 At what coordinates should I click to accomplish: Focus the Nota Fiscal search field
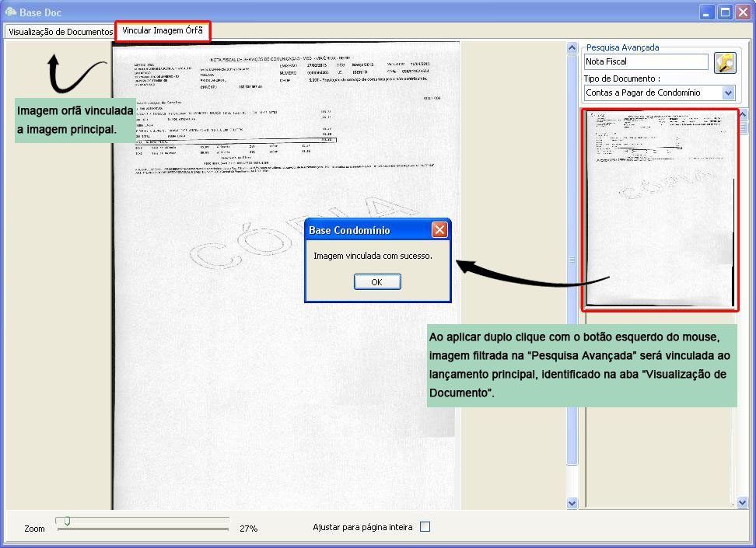(x=646, y=61)
